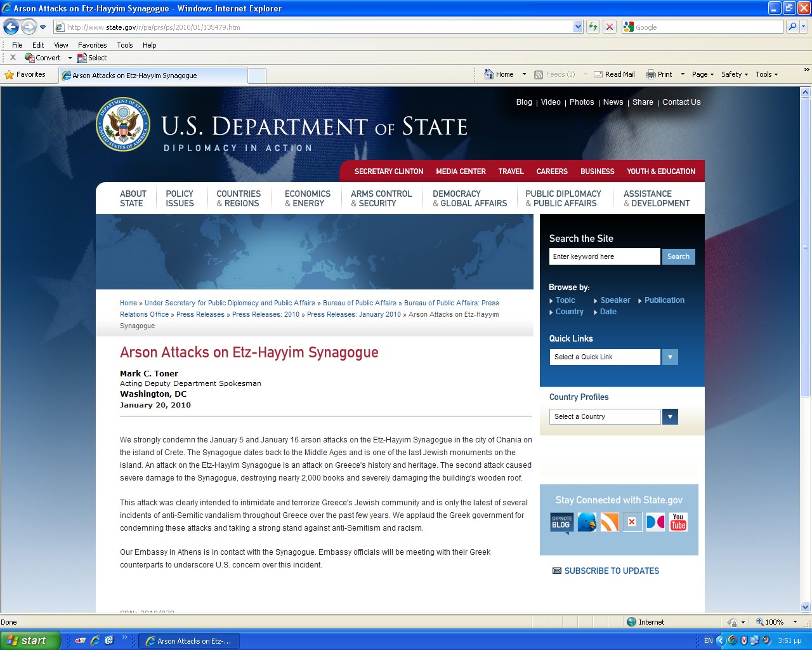Click the Enter keyword here search field
Viewport: 812px width, 650px height.
[x=605, y=256]
